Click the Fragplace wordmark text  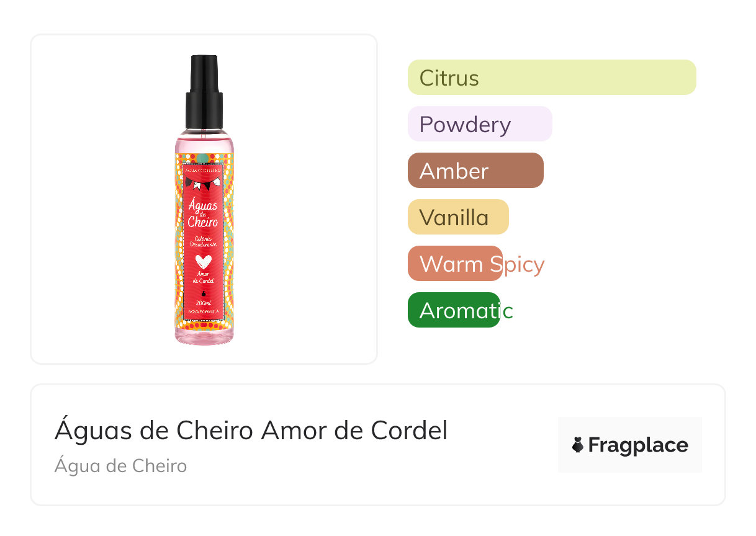638,445
